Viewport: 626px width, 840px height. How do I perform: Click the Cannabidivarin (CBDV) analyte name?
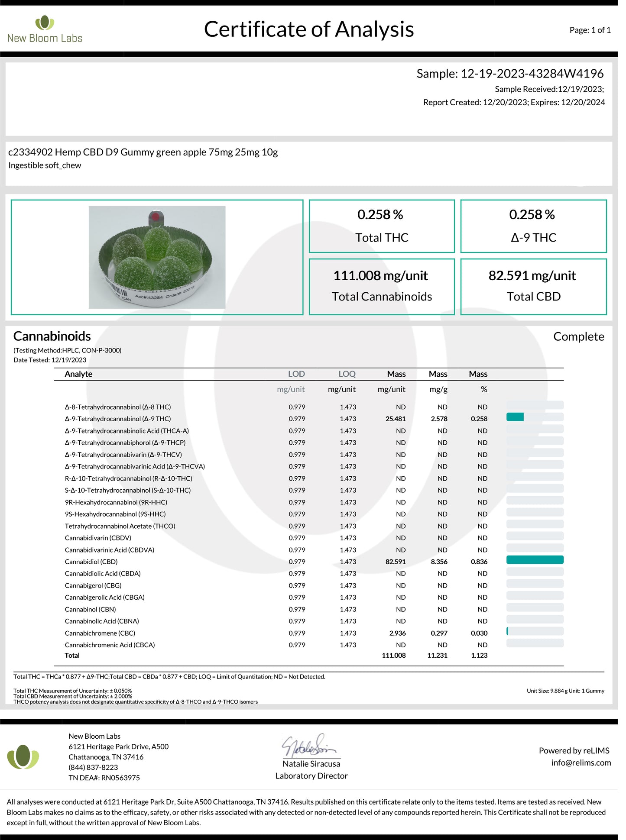[98, 538]
